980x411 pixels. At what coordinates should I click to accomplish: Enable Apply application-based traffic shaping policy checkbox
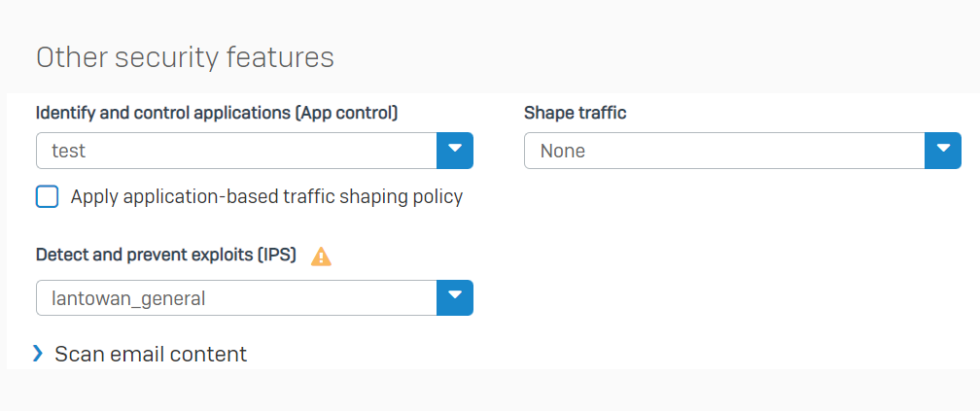tap(47, 196)
